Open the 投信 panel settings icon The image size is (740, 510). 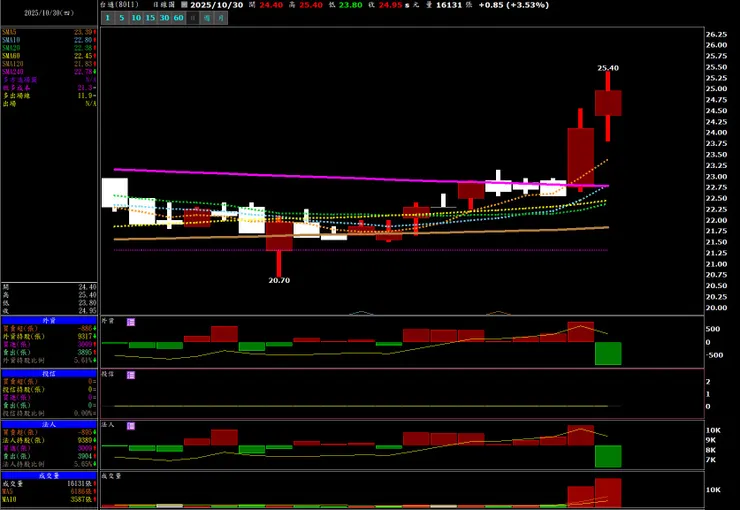pos(131,375)
